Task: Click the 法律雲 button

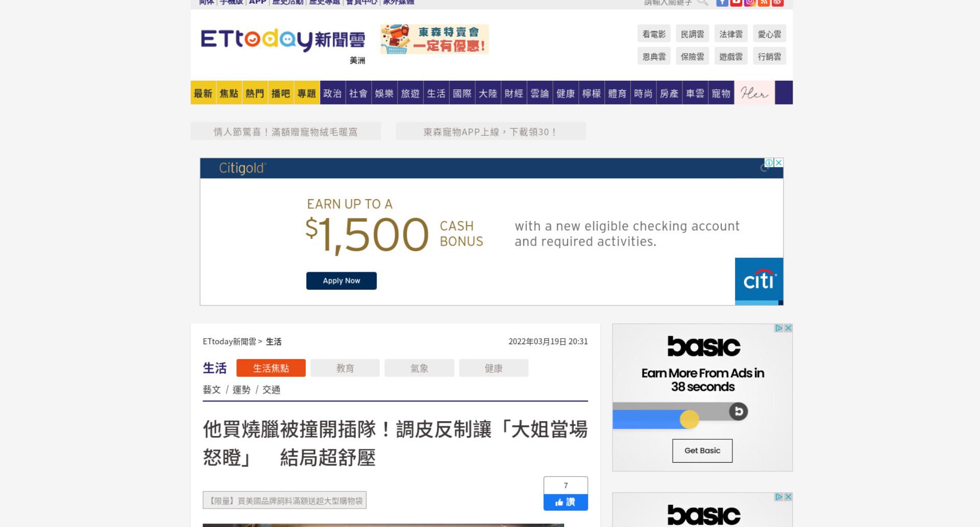Action: pyautogui.click(x=731, y=34)
